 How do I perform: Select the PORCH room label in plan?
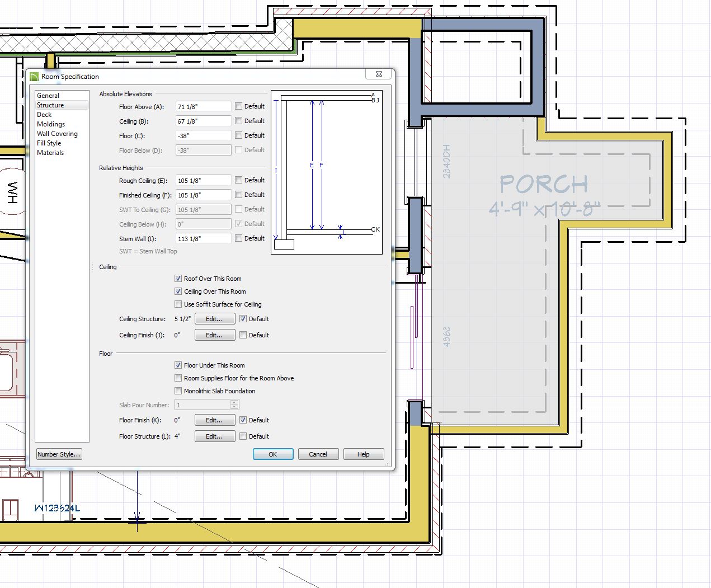544,185
